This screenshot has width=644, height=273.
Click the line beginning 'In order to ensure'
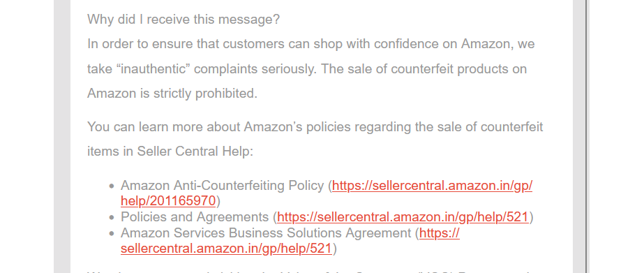click(311, 44)
